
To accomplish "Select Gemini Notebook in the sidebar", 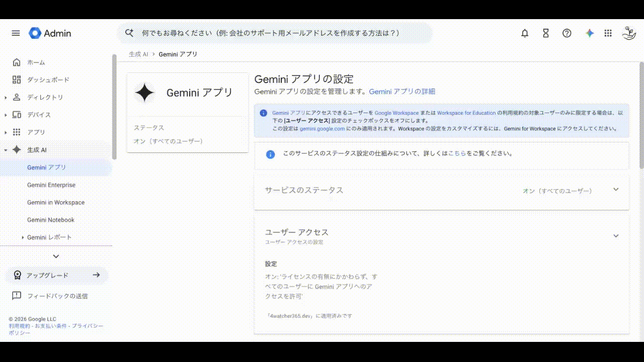I will [x=51, y=220].
